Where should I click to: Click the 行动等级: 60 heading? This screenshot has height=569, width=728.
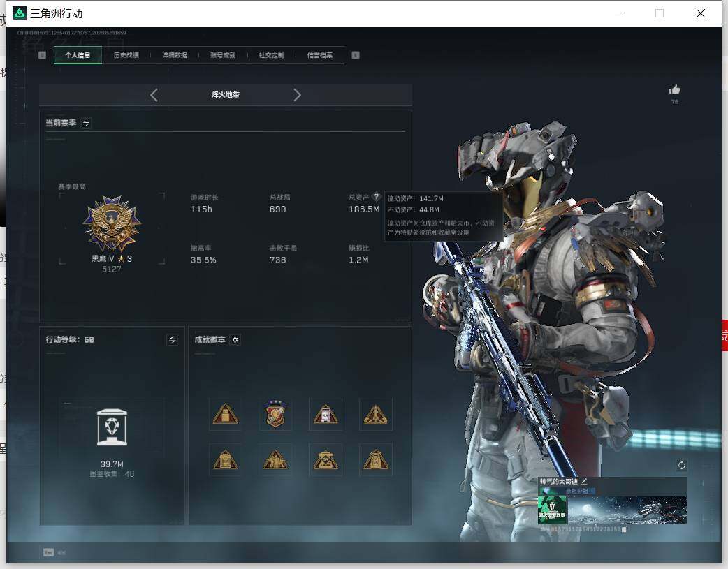point(70,340)
